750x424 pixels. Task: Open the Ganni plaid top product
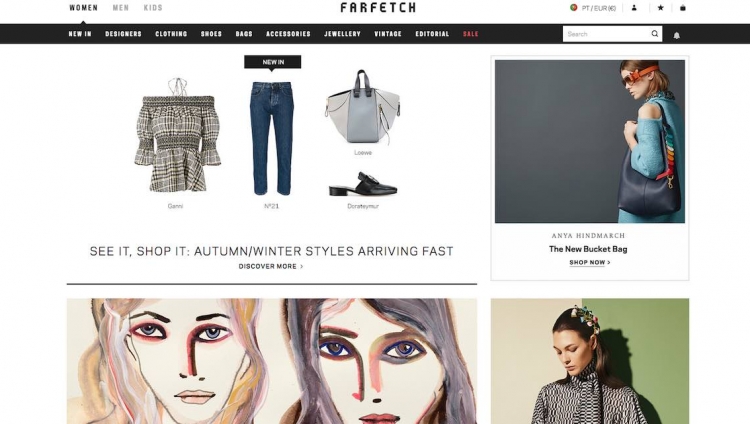(177, 136)
